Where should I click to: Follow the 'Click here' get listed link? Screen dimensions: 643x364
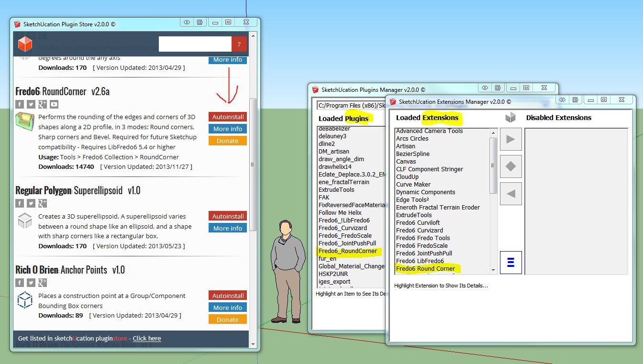(147, 338)
